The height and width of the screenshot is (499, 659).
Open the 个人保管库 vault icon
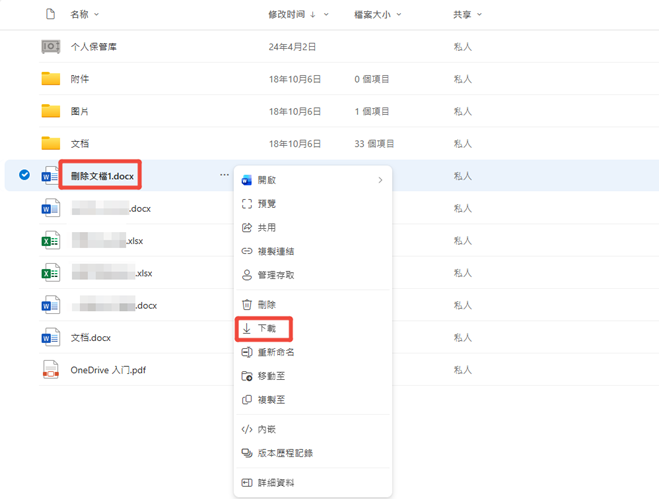[x=50, y=46]
